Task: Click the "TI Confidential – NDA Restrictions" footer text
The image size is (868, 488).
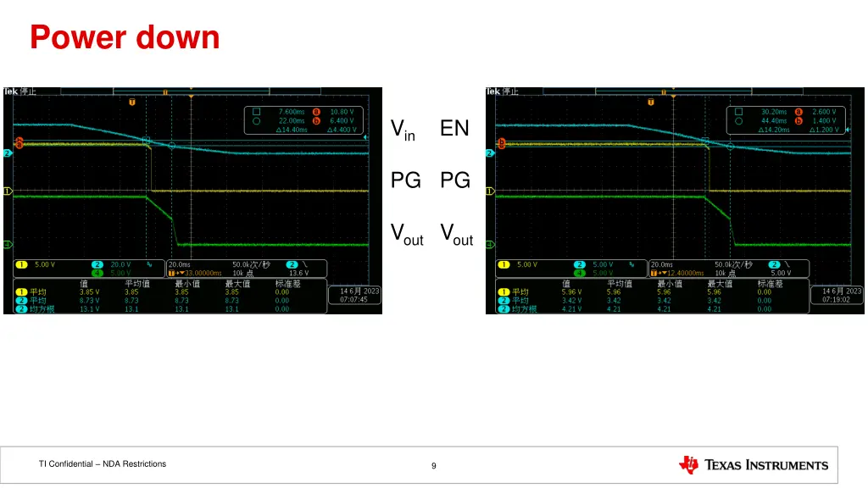Action: click(x=103, y=463)
